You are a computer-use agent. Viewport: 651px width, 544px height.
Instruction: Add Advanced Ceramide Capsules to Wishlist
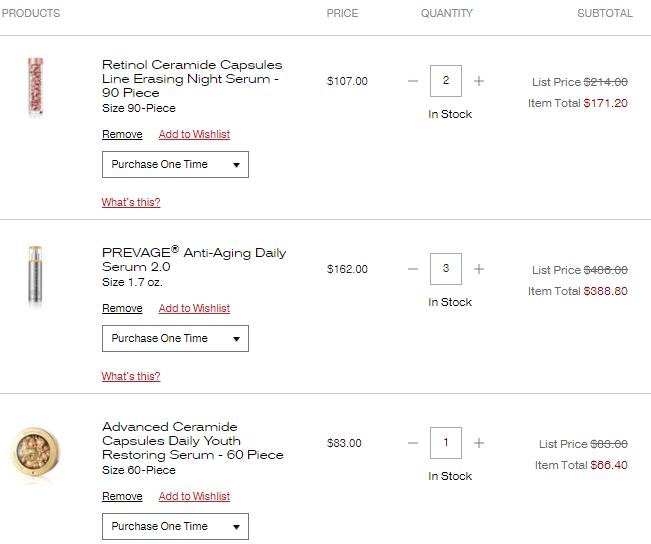click(194, 496)
